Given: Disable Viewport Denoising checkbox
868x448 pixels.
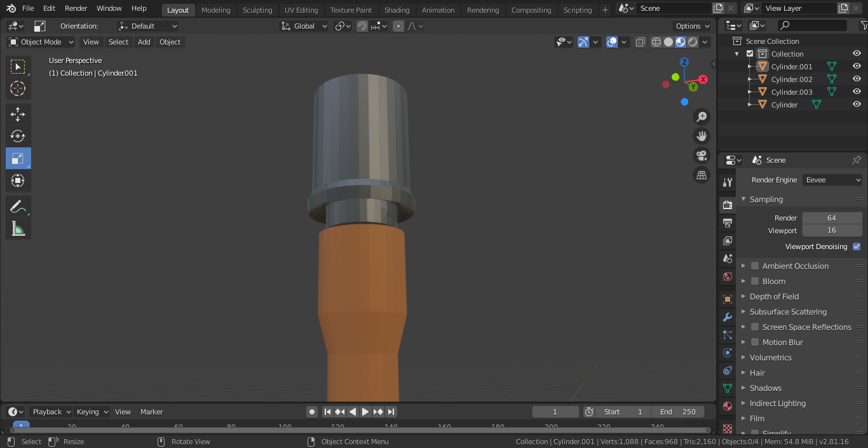Looking at the screenshot, I should pos(857,247).
